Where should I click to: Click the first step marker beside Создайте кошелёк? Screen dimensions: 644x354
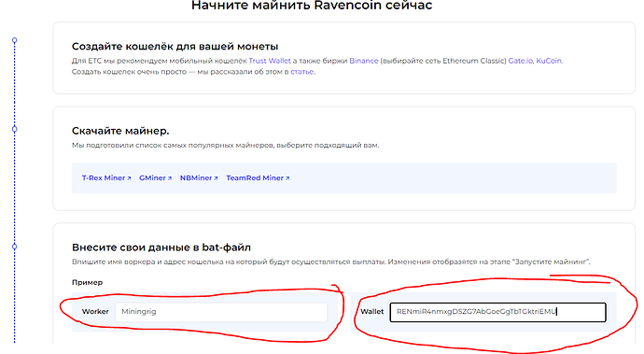point(14,40)
